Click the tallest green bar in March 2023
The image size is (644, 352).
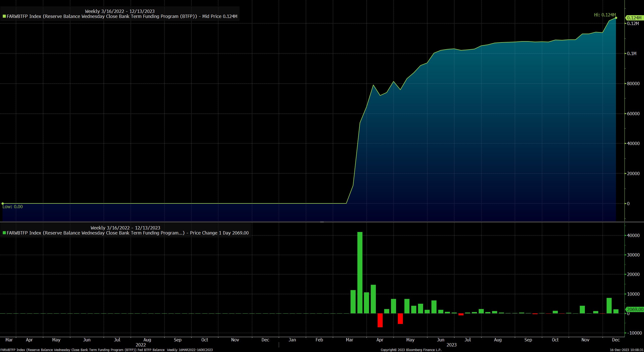[360, 272]
